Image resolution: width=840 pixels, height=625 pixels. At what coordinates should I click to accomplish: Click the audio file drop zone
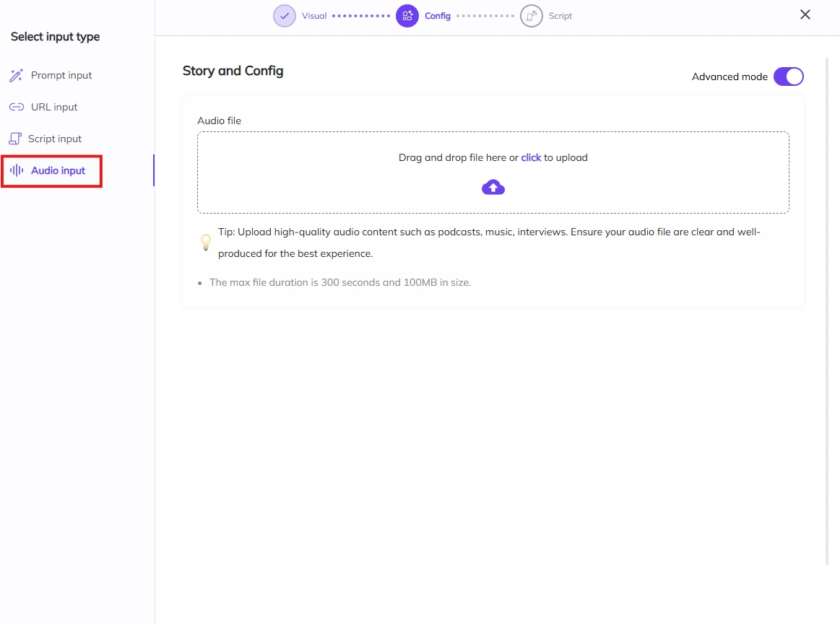493,172
